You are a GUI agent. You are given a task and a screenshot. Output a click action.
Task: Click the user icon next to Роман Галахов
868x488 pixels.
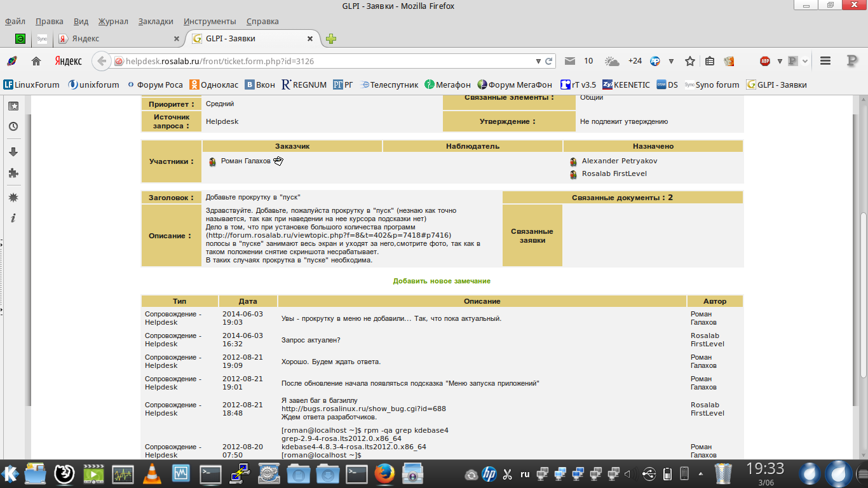212,161
